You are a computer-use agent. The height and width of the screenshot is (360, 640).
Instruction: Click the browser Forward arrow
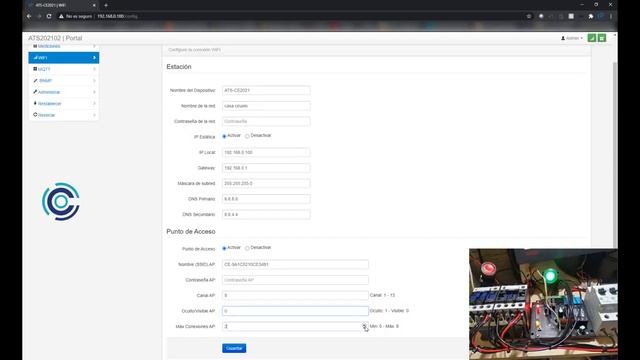pos(39,16)
